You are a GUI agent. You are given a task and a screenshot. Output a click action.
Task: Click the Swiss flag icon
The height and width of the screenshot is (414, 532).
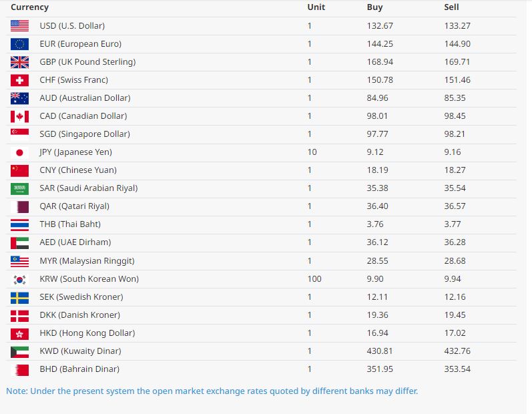(19, 80)
